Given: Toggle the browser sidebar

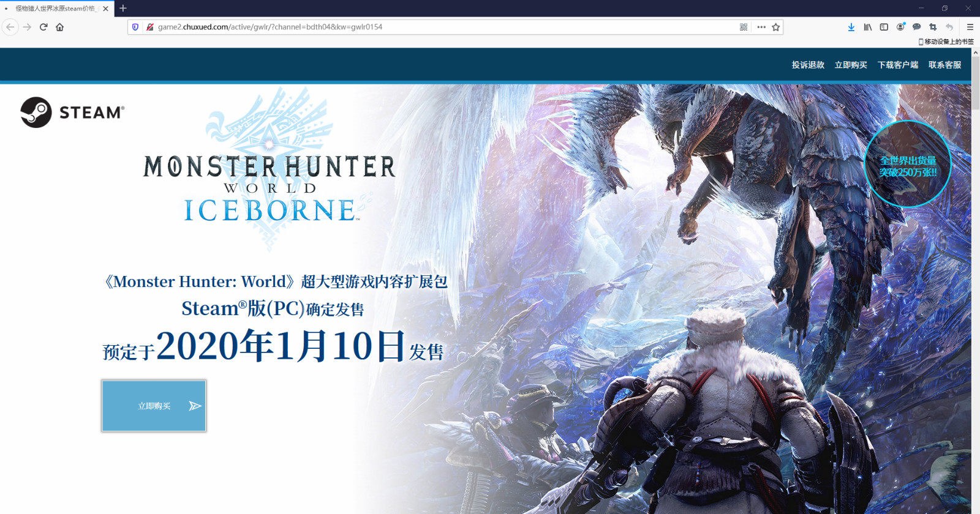Looking at the screenshot, I should pyautogui.click(x=884, y=27).
